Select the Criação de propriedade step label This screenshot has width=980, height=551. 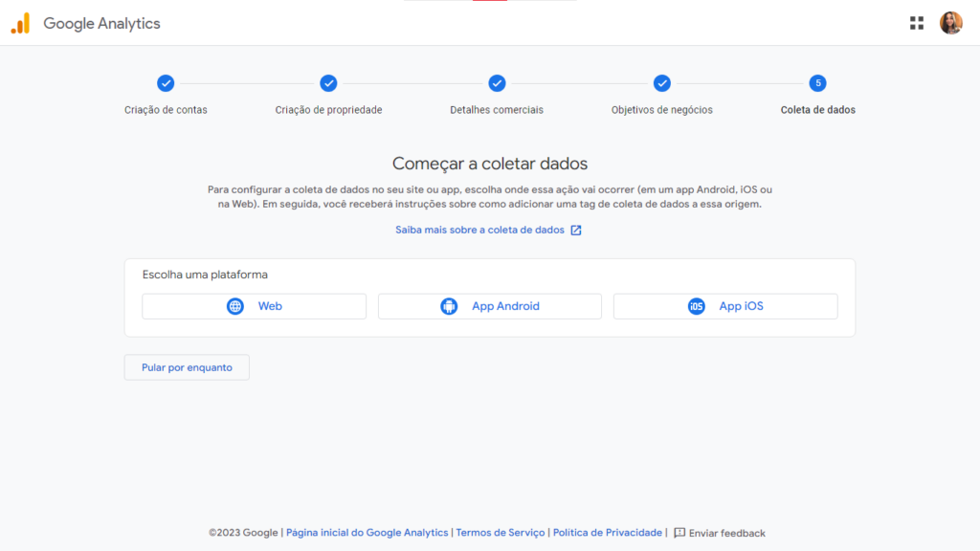click(x=329, y=110)
